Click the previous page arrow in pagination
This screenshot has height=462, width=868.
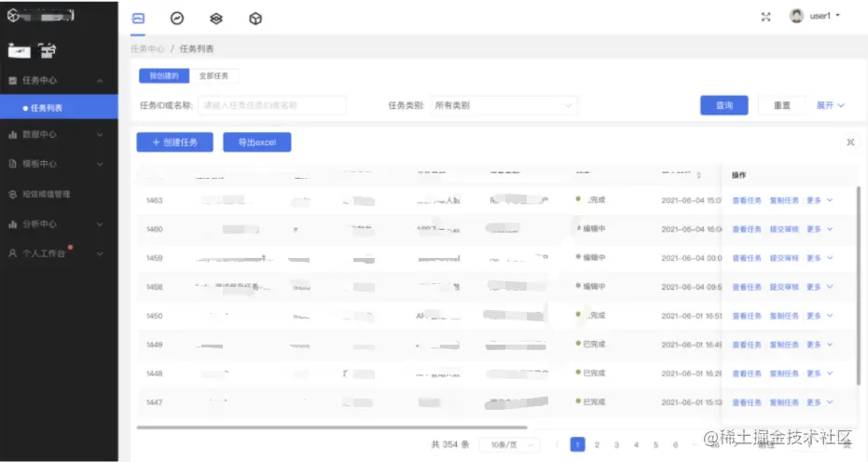click(557, 444)
